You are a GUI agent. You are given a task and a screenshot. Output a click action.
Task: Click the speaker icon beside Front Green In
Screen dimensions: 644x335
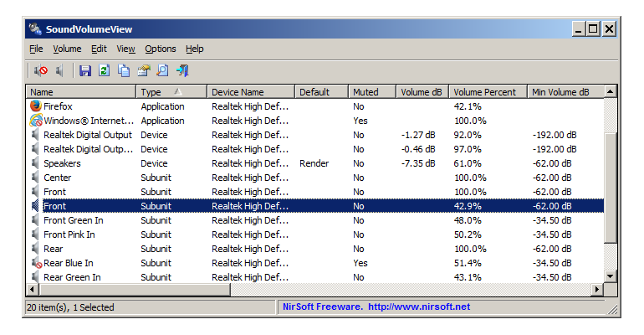[x=36, y=220]
